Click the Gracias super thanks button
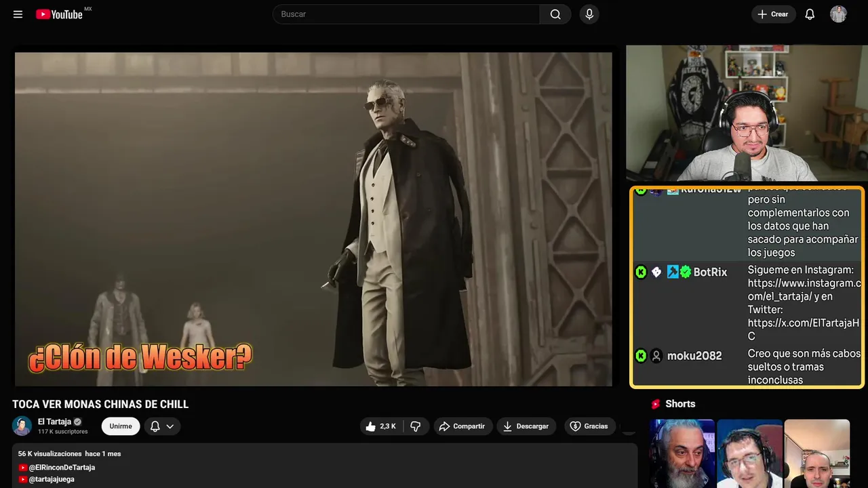This screenshot has height=488, width=868. click(589, 426)
